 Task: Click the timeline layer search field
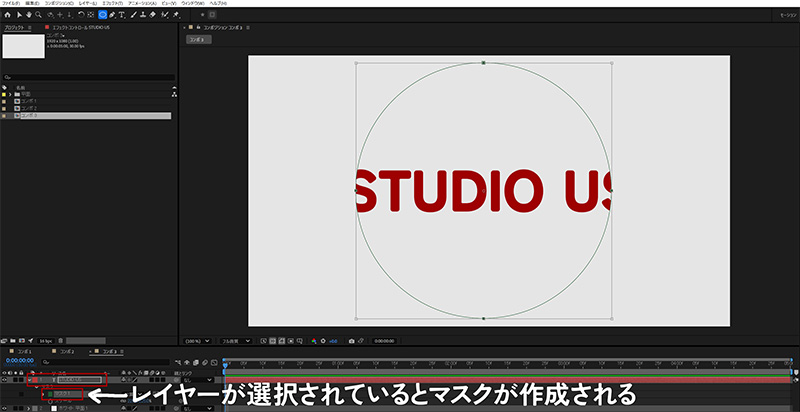tap(106, 362)
